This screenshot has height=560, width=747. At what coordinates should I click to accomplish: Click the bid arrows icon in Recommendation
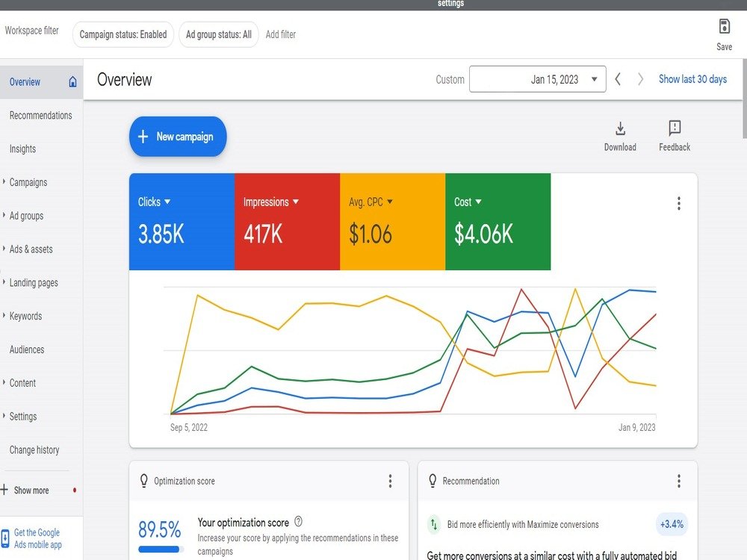click(433, 524)
